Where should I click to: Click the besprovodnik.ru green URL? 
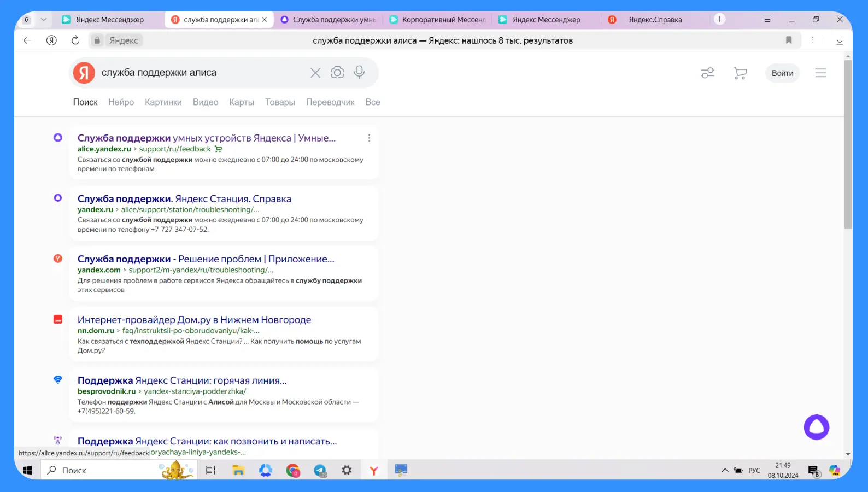pos(107,391)
